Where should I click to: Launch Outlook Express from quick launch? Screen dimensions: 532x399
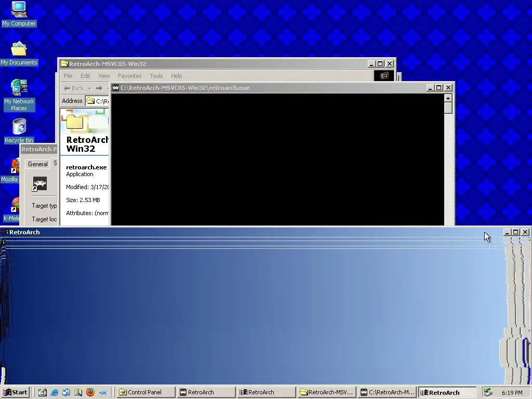tap(66, 392)
